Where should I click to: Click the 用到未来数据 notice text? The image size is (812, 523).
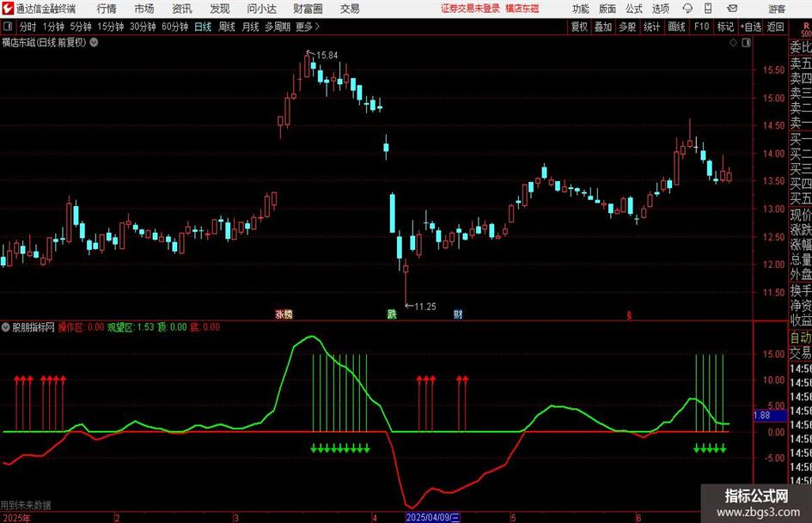click(x=26, y=505)
